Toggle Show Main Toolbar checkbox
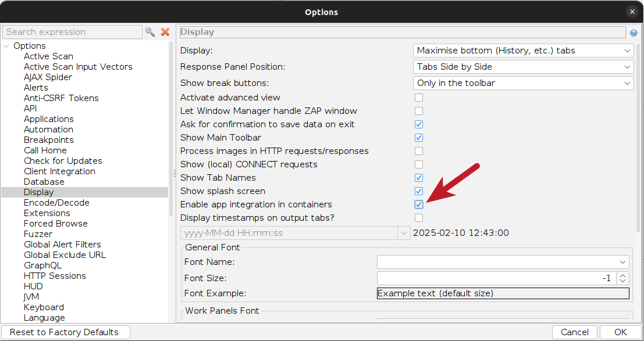 click(x=418, y=138)
